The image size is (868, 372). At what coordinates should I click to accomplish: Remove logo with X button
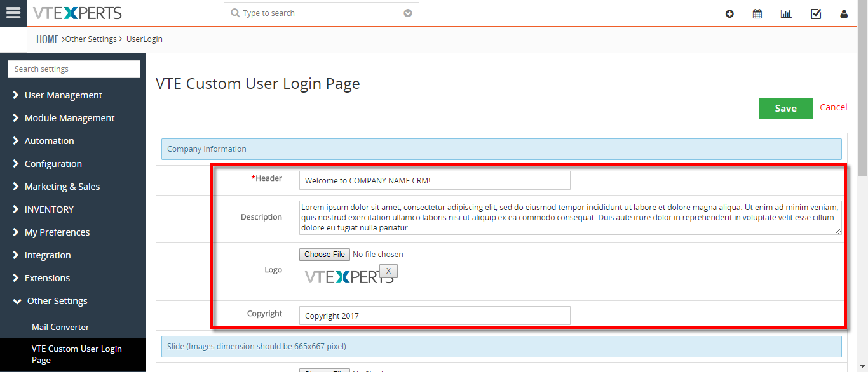(388, 271)
